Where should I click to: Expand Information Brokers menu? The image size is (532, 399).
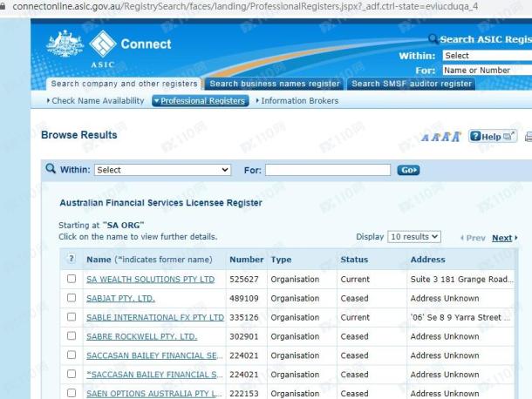pyautogui.click(x=297, y=101)
